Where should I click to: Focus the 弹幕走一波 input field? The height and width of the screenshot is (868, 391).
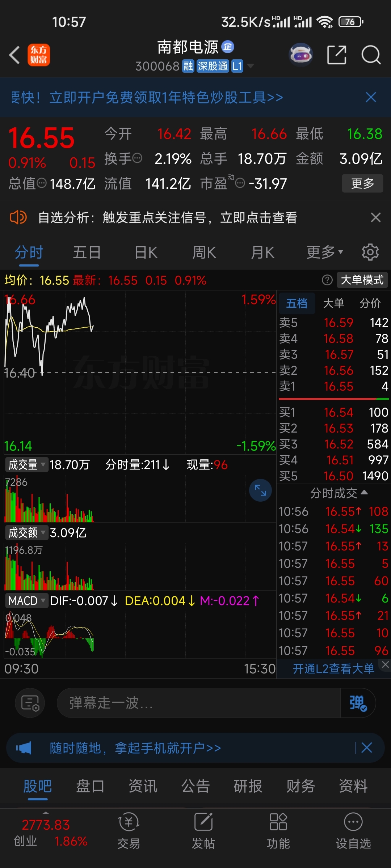point(198,703)
